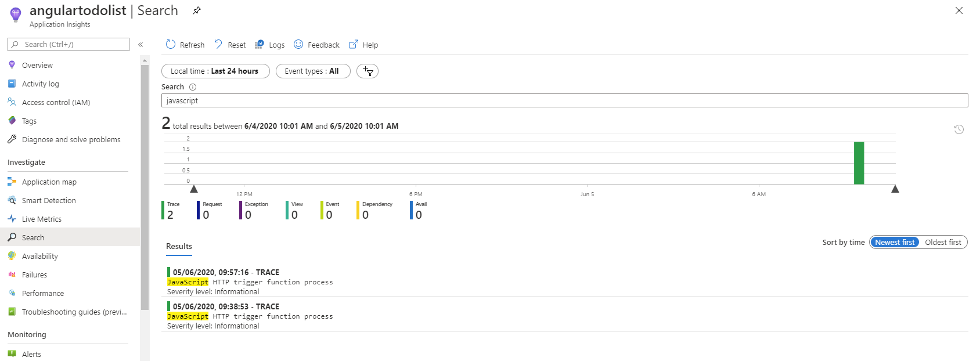Add a new filter with the filter icon
The image size is (980, 361).
pos(367,71)
